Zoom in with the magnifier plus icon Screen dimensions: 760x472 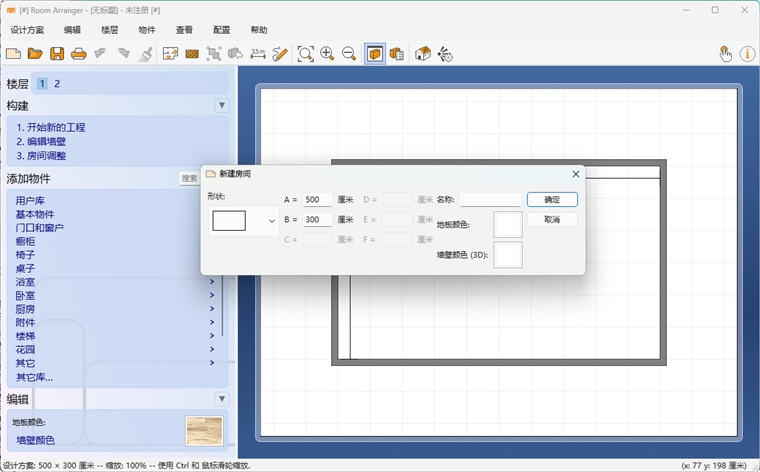click(x=327, y=54)
